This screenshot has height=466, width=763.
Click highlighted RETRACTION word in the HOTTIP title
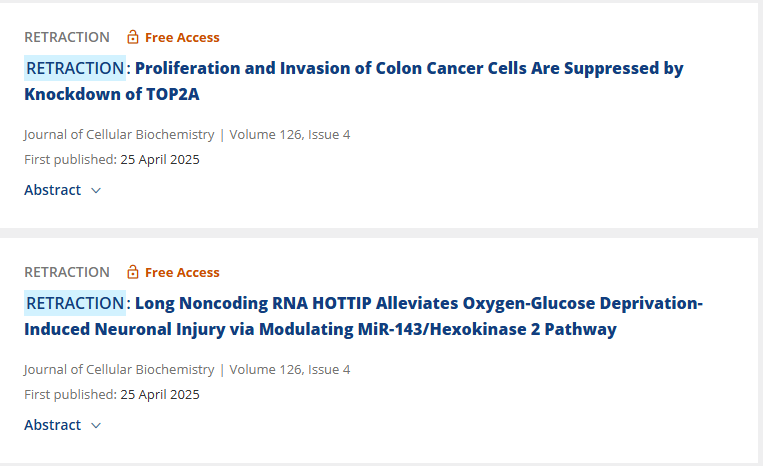[75, 303]
